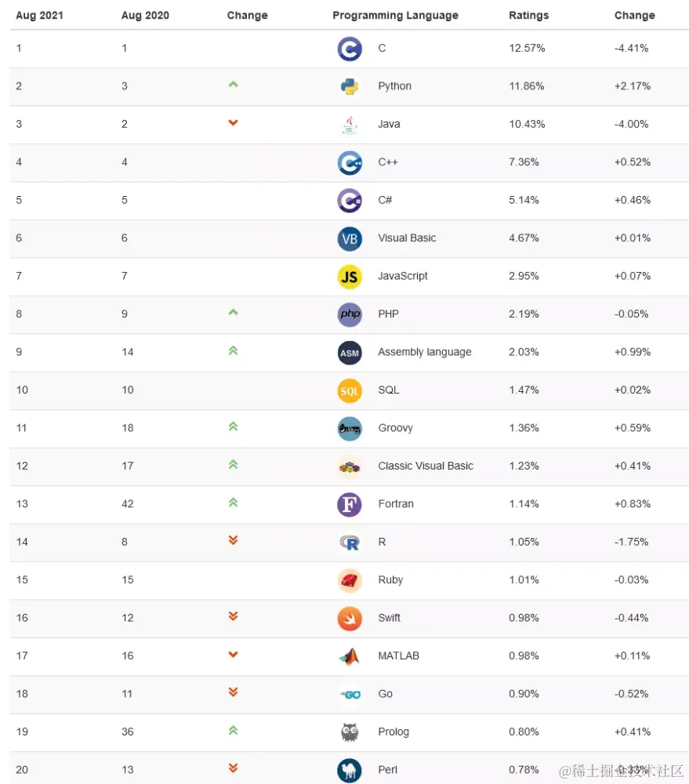Click the Aug 2021 column header
This screenshot has width=689, height=784.
(x=38, y=16)
